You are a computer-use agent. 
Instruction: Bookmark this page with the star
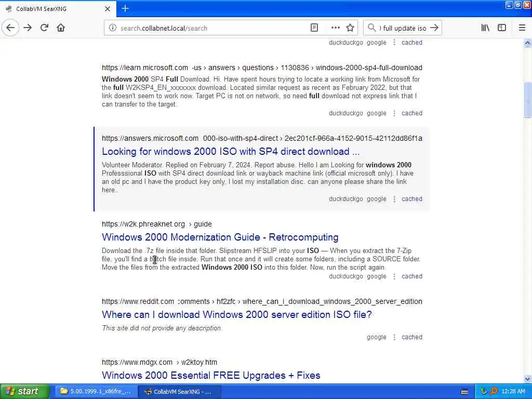[350, 28]
